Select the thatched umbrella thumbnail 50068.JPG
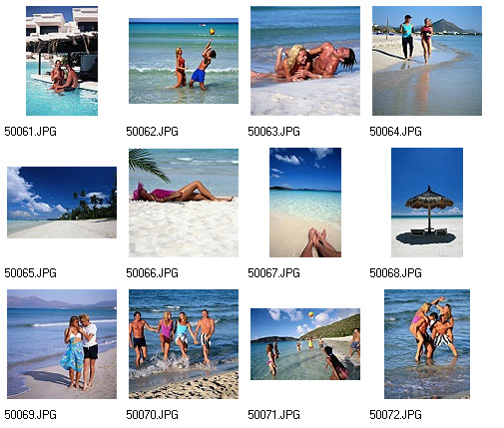 coord(427,203)
